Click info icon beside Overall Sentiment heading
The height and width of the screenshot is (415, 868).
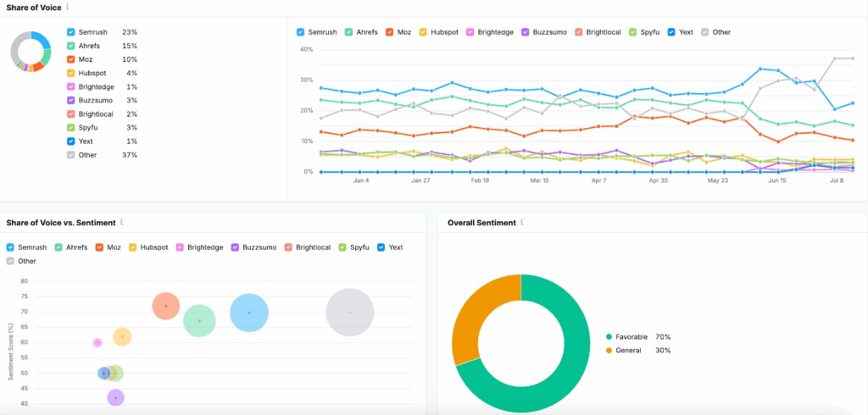coord(521,223)
